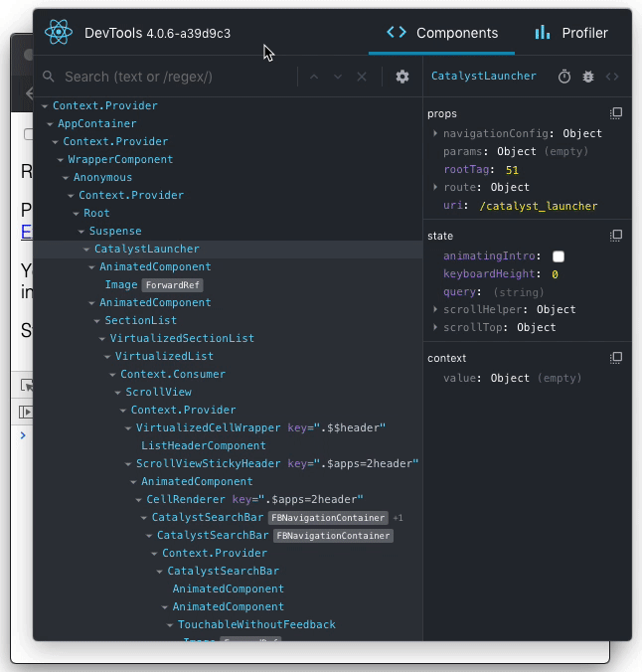The image size is (642, 672).
Task: Log component data via bug icon
Action: (588, 77)
